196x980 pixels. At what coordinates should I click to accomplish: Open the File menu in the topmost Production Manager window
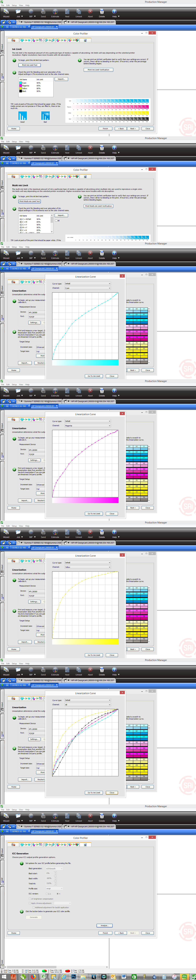3,5
